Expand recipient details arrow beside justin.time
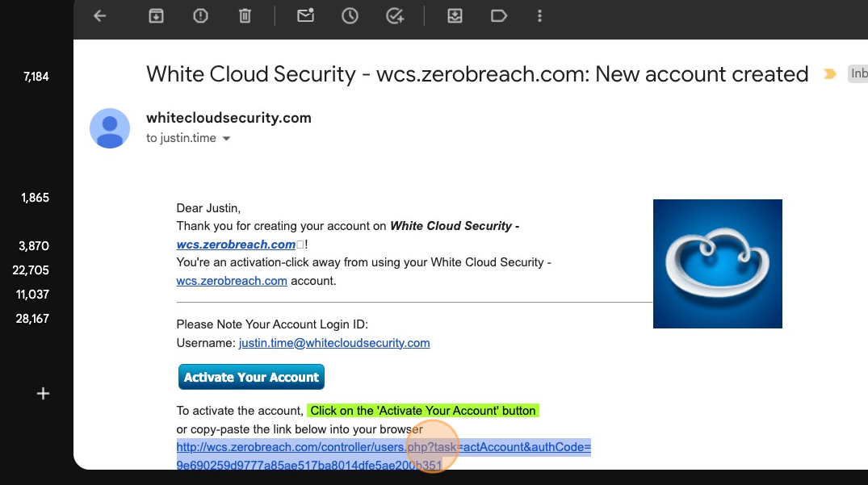 (226, 139)
